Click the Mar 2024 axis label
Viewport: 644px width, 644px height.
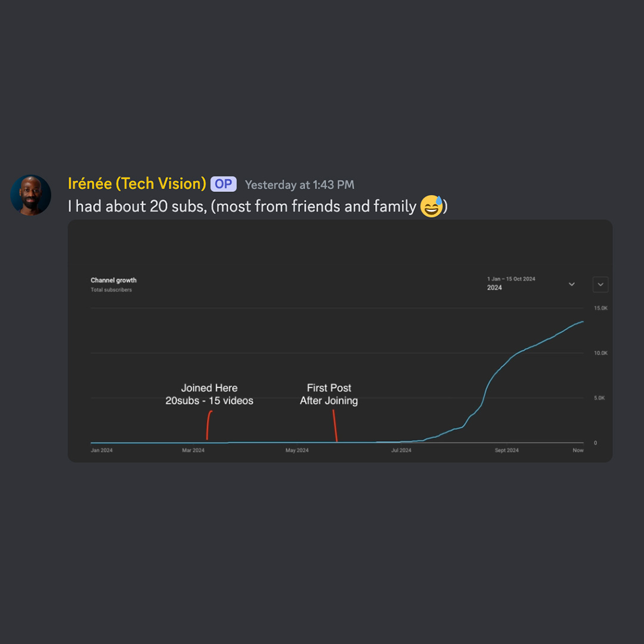[x=193, y=450]
